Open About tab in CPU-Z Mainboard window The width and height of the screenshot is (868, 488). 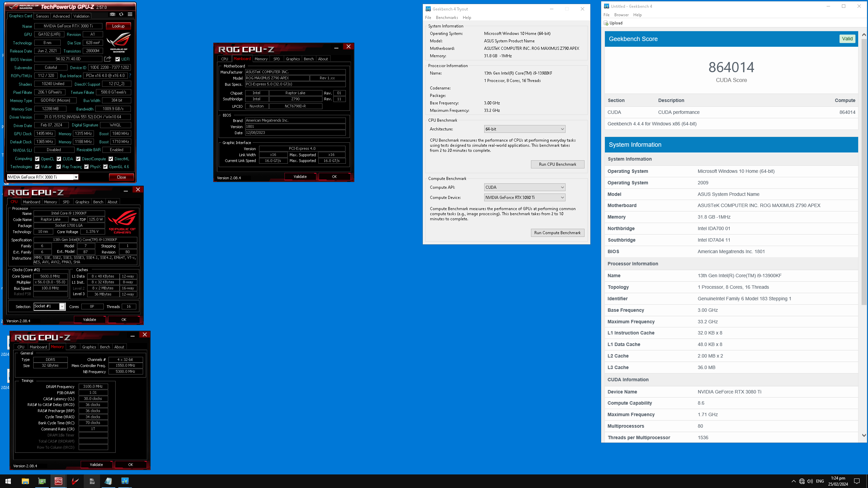323,59
